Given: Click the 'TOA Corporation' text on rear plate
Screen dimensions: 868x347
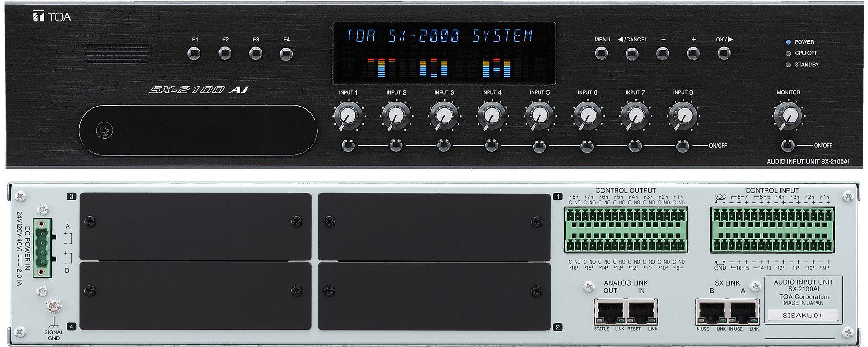Looking at the screenshot, I should (x=804, y=296).
